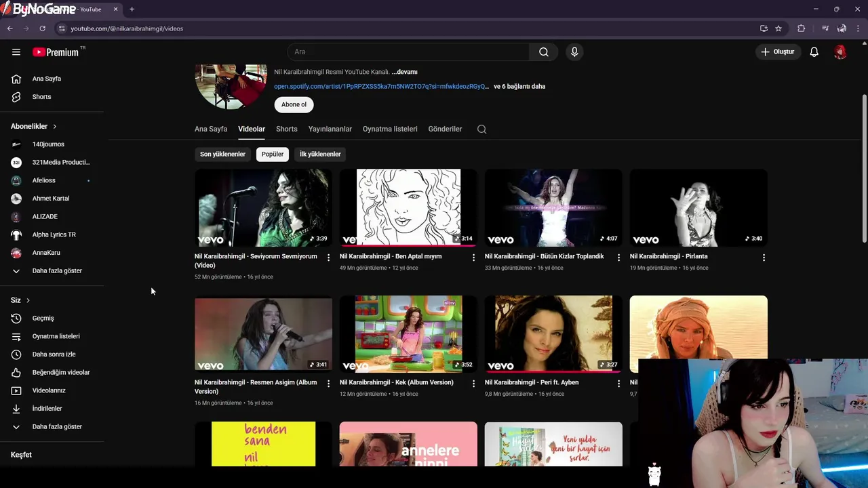Click the YouTube Premium logo
The width and height of the screenshot is (868, 488).
coord(57,52)
